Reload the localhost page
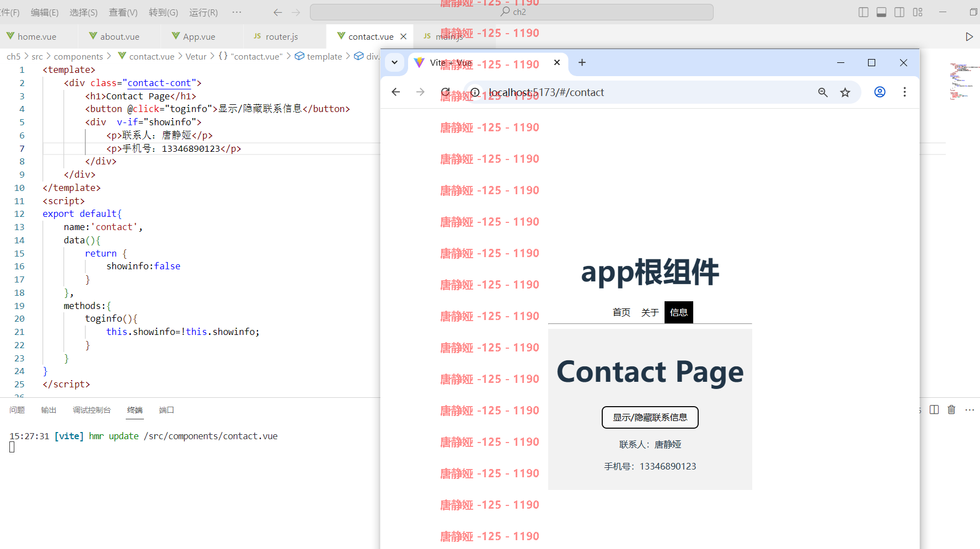980x549 pixels. pyautogui.click(x=446, y=92)
